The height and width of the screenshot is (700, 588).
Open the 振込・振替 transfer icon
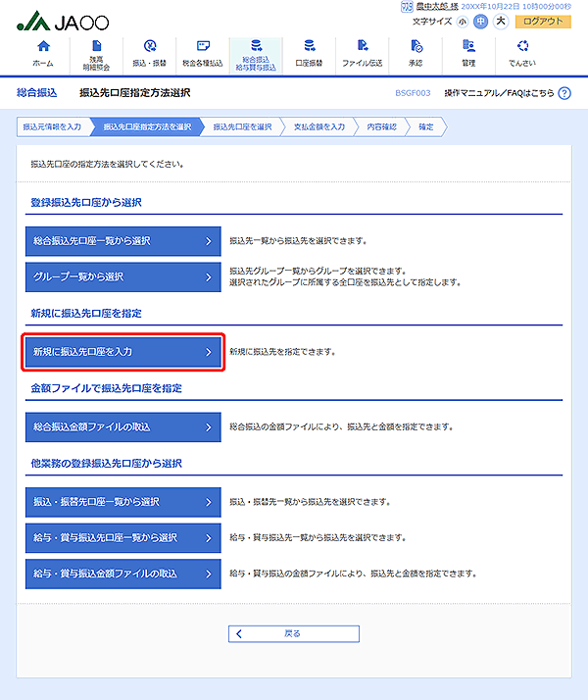[150, 52]
